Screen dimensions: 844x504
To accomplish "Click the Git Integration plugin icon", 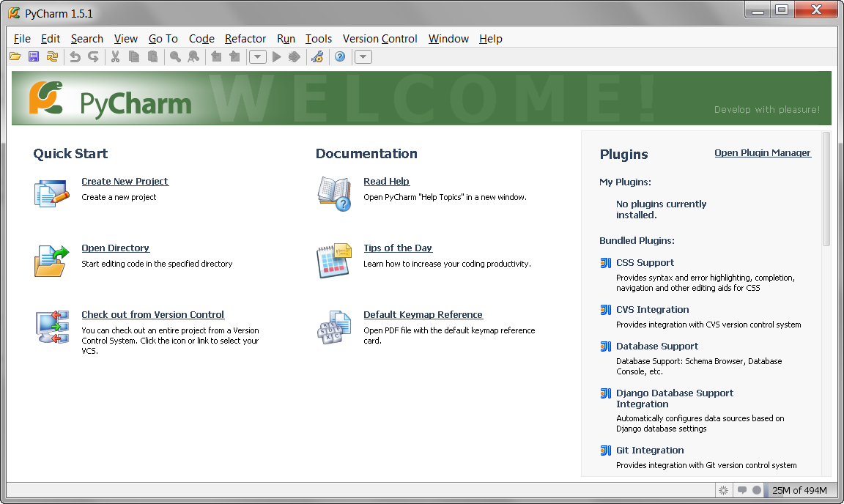I will tap(606, 450).
